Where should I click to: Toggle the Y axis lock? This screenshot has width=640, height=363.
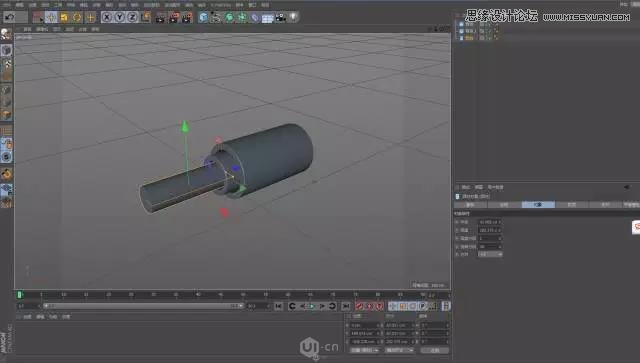pos(120,17)
